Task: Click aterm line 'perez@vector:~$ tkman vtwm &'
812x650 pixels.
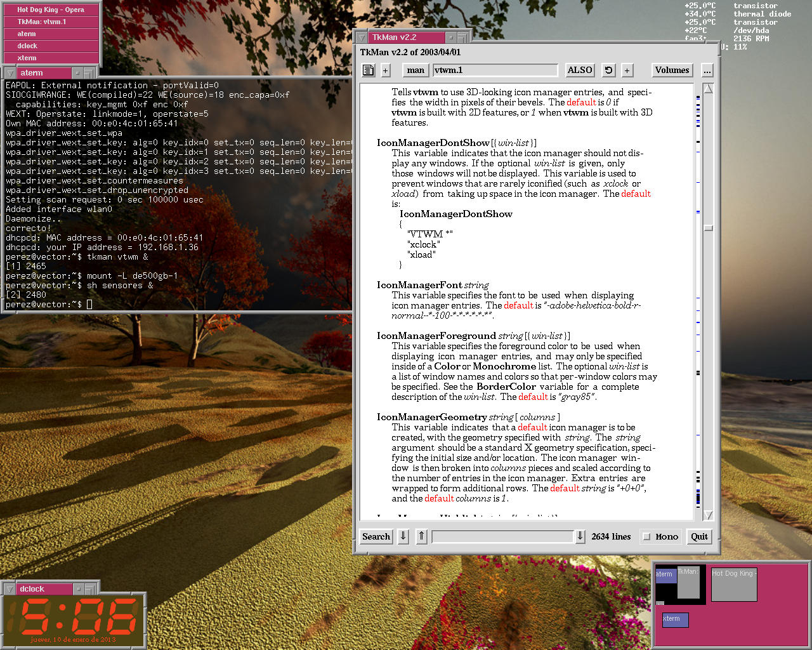Action: [77, 256]
